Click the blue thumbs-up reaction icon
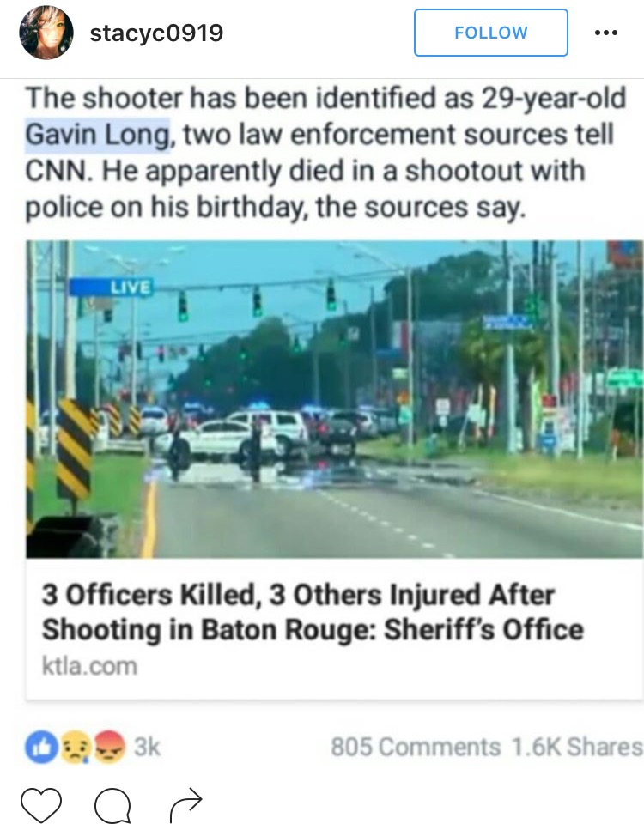644x830 pixels. point(42,747)
